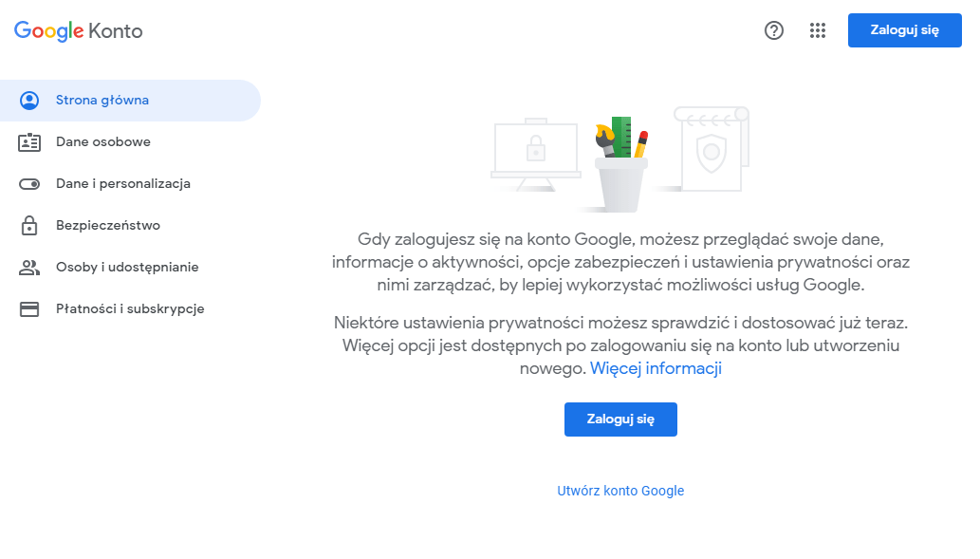
Task: Click the Utwórz konto Google link
Action: coord(620,491)
